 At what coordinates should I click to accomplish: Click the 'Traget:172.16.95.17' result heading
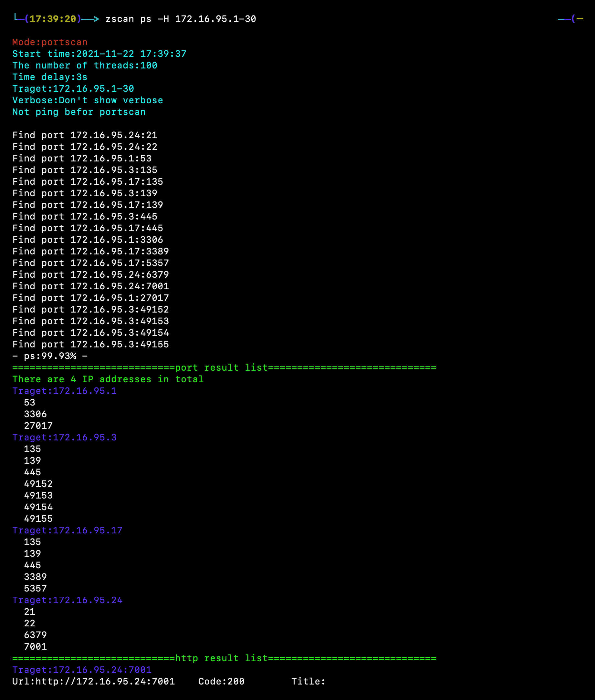point(68,531)
